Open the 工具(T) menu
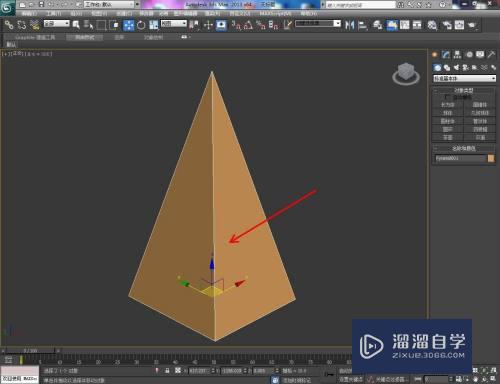This screenshot has width=500, height=384. 54,14
